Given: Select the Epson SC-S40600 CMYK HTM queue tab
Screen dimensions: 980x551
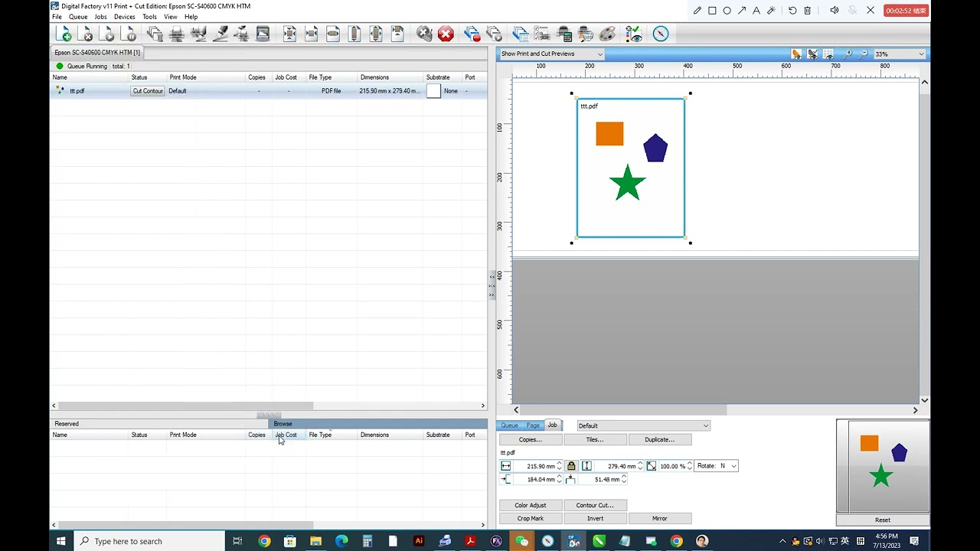Looking at the screenshot, I should [97, 52].
